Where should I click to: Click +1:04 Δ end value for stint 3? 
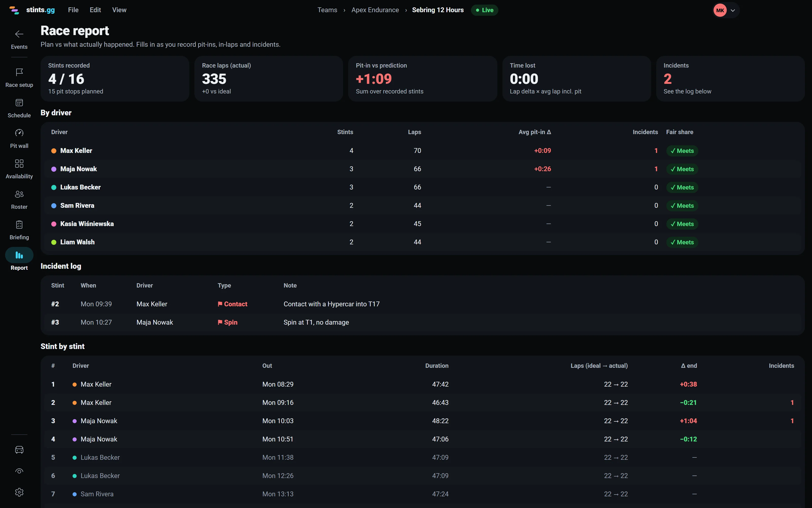[x=688, y=421]
